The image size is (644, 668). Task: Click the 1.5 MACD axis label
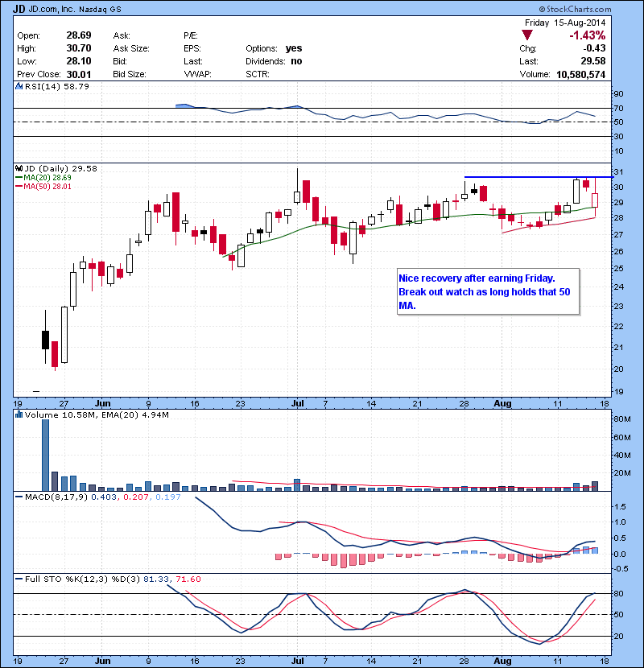point(621,507)
